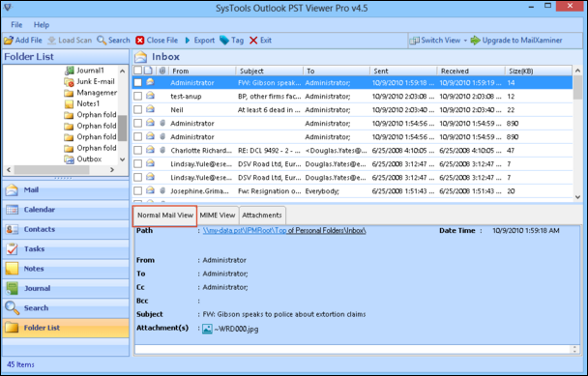The height and width of the screenshot is (376, 588).
Task: Open the Mail pane icon
Action: pos(12,190)
